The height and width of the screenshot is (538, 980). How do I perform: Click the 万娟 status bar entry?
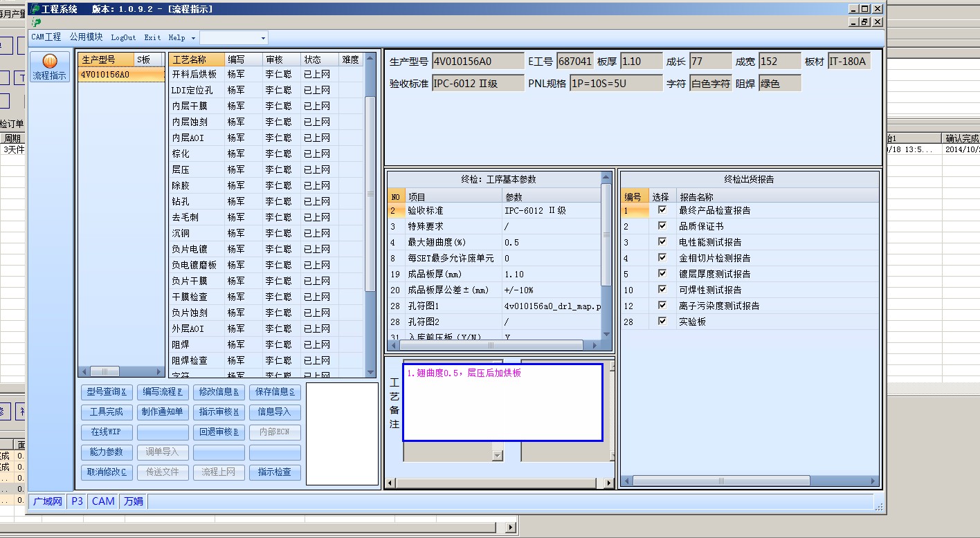(x=134, y=501)
